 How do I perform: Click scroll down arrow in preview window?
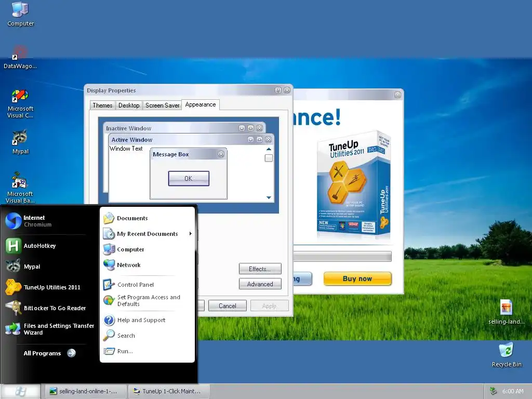coord(269,197)
